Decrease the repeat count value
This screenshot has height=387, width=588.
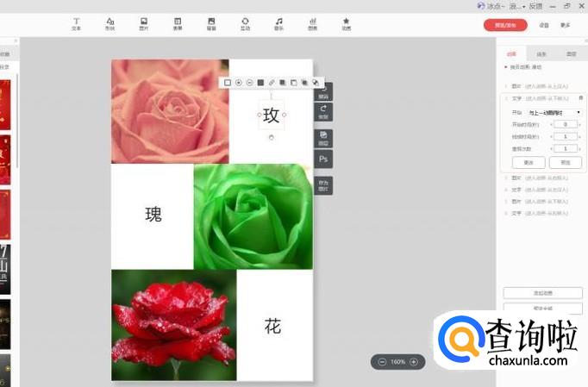coord(551,149)
